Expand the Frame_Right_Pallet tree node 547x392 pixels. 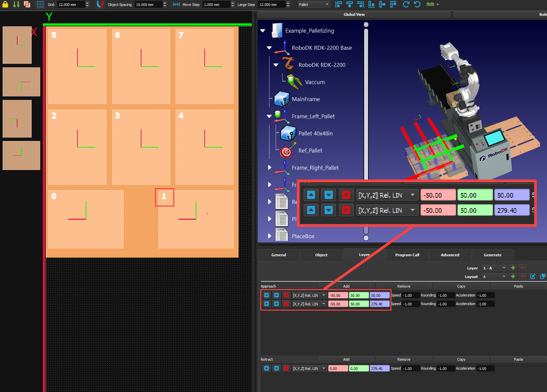[x=270, y=167]
